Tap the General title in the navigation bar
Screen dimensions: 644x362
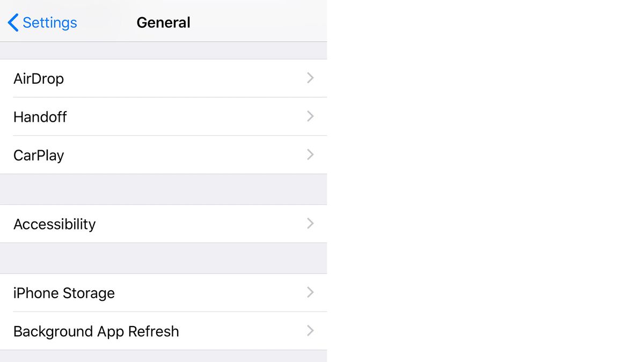tap(163, 22)
